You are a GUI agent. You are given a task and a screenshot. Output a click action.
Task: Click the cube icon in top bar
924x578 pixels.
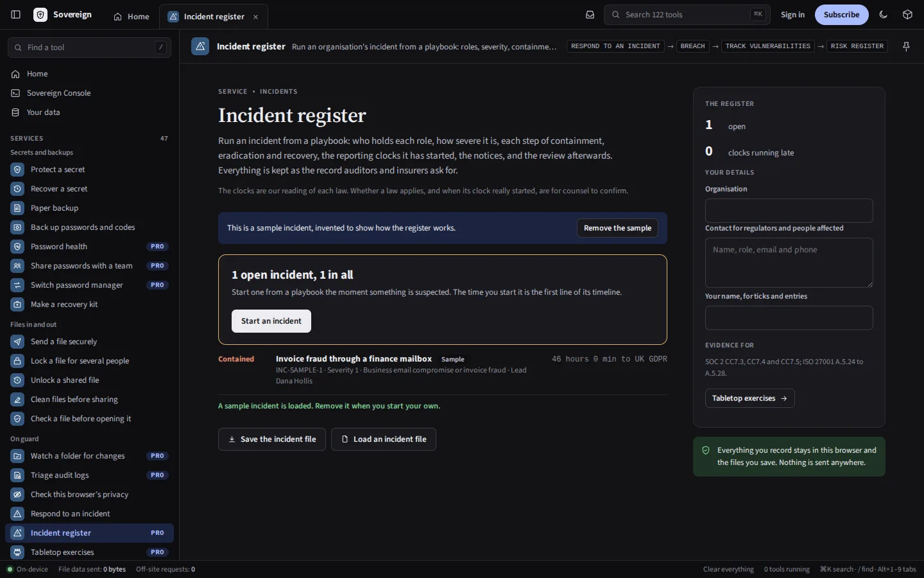[x=907, y=15]
